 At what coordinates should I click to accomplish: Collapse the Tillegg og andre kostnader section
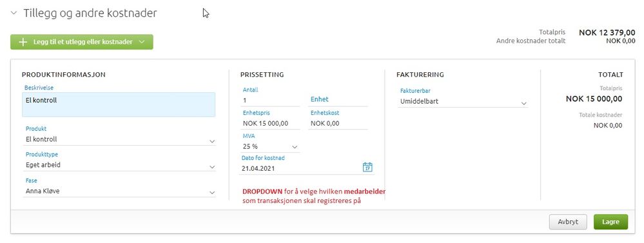[x=14, y=13]
